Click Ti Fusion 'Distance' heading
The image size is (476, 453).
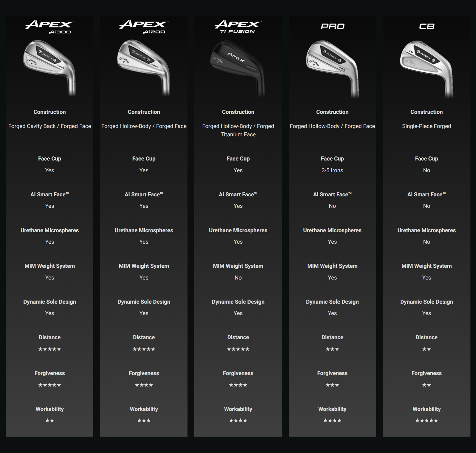coord(238,337)
